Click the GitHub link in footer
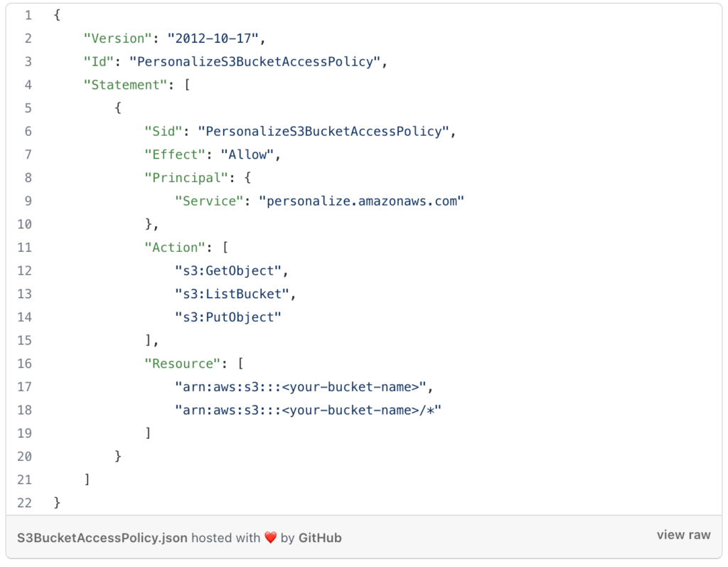 (320, 538)
